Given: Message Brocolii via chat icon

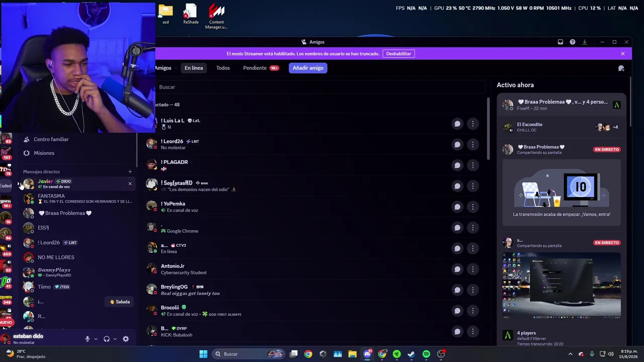Looking at the screenshot, I should tap(457, 311).
